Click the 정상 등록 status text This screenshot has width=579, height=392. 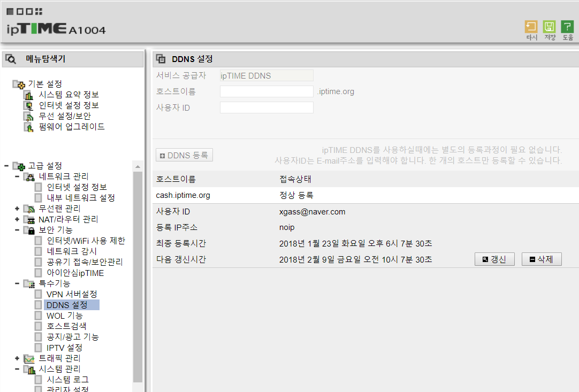click(296, 195)
